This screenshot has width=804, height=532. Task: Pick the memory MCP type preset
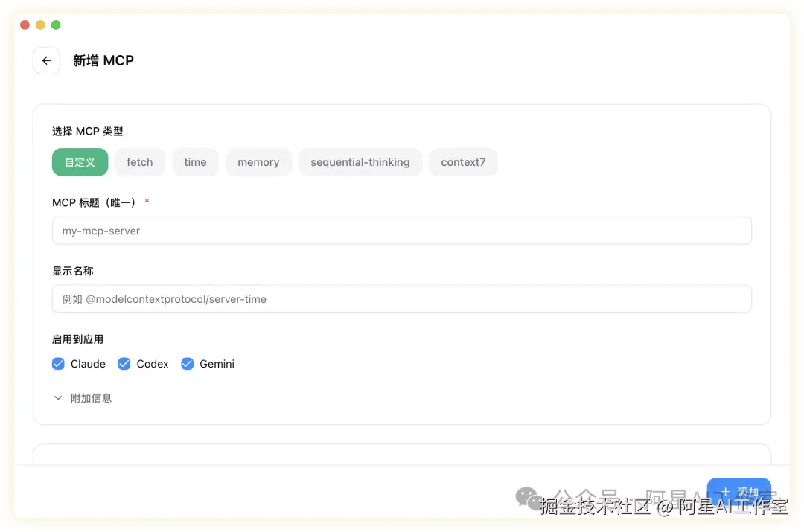258,162
